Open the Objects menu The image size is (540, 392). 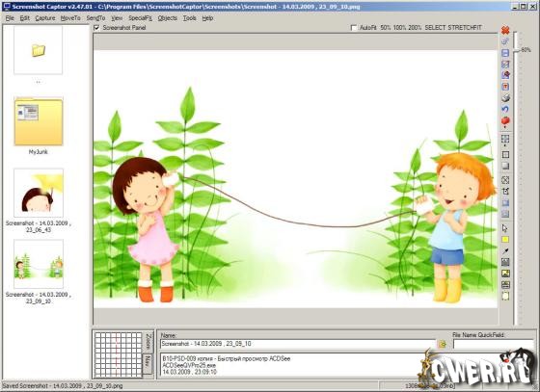168,18
